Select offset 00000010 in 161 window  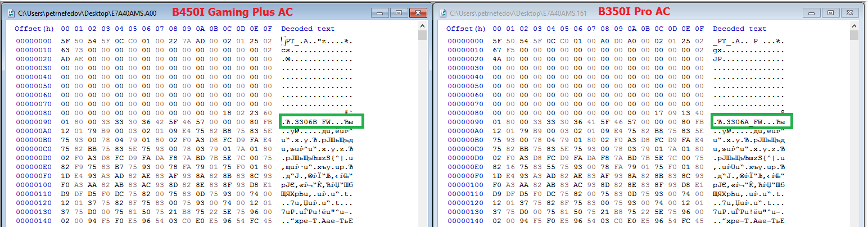pyautogui.click(x=465, y=50)
